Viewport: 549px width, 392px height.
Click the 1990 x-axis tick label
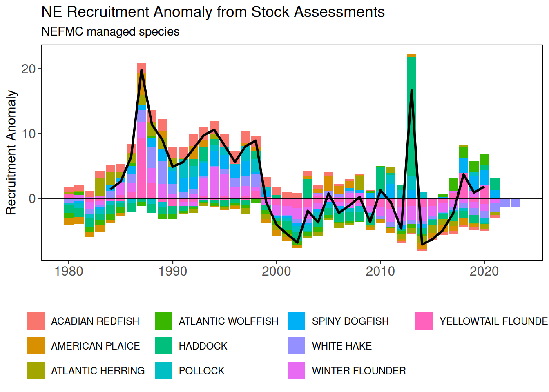[x=172, y=272]
